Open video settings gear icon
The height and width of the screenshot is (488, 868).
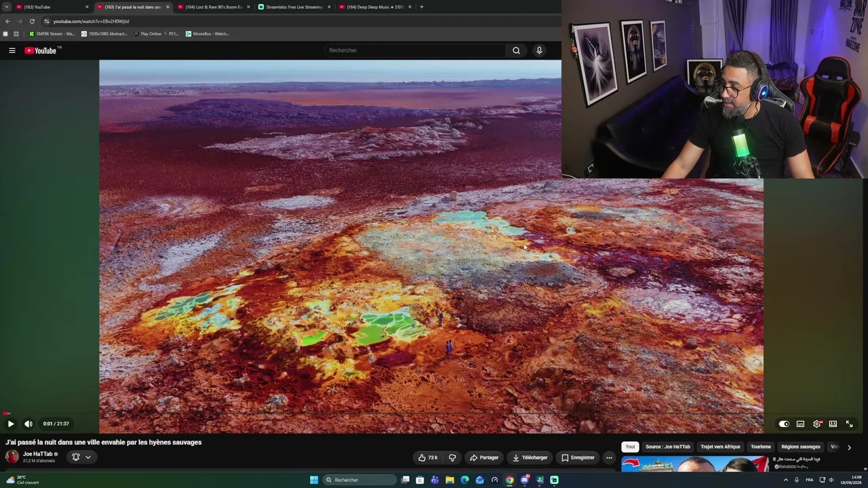pyautogui.click(x=817, y=424)
